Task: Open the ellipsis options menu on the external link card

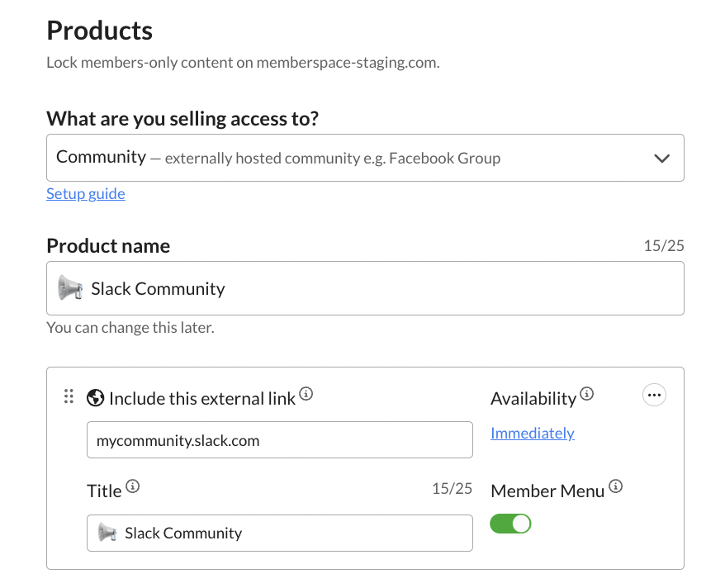Action: click(654, 395)
